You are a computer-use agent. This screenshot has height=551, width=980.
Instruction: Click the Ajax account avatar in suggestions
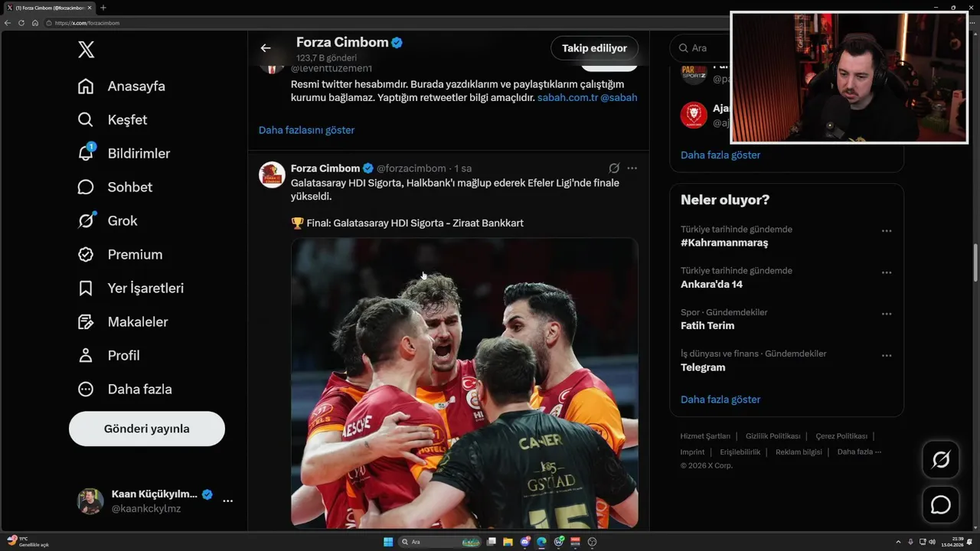tap(694, 116)
